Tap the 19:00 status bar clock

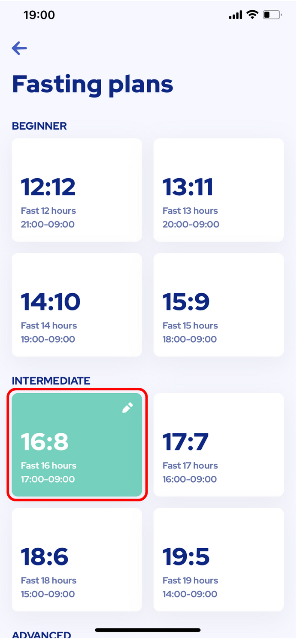39,15
